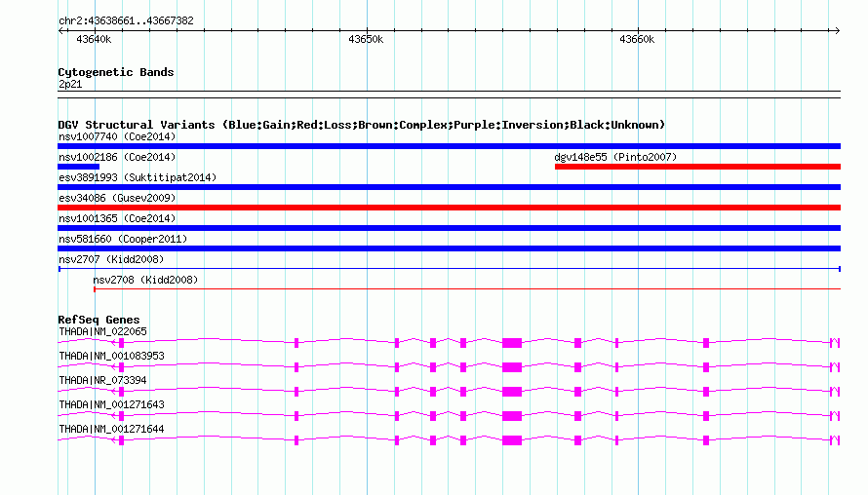Click the 43640k ruler tick label
This screenshot has width=868, height=495.
pyautogui.click(x=94, y=40)
